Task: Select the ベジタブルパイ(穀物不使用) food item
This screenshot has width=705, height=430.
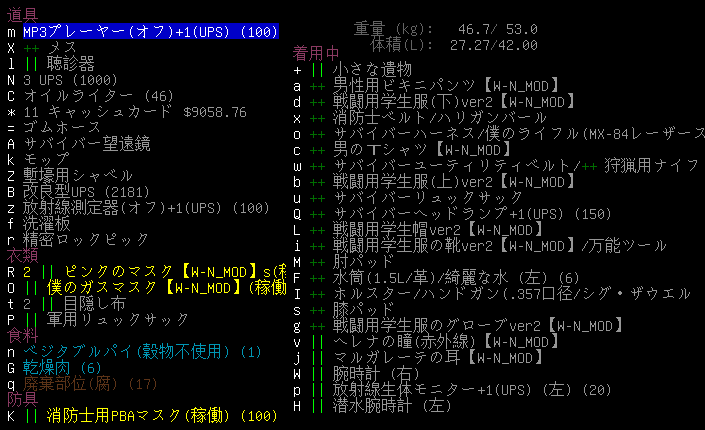Action: (140, 352)
